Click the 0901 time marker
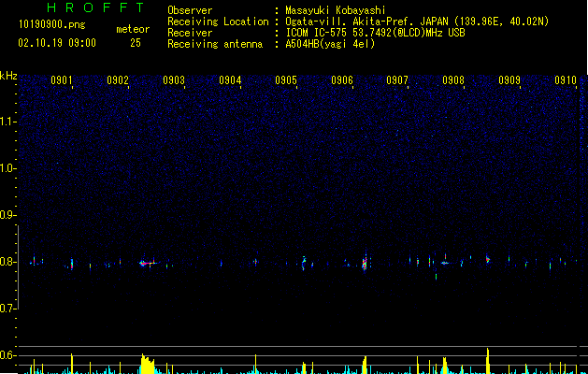 click(x=62, y=80)
